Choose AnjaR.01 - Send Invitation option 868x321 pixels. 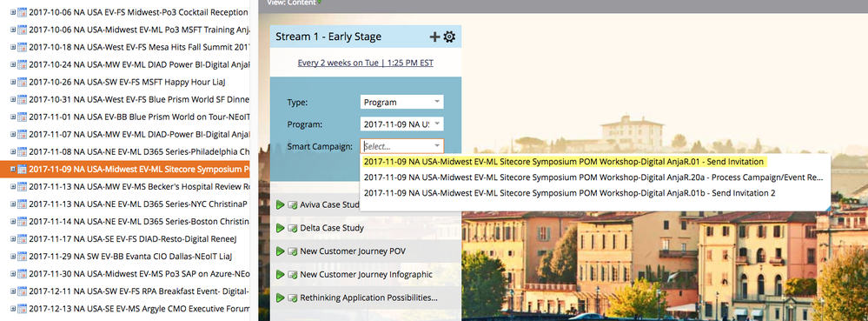594,161
